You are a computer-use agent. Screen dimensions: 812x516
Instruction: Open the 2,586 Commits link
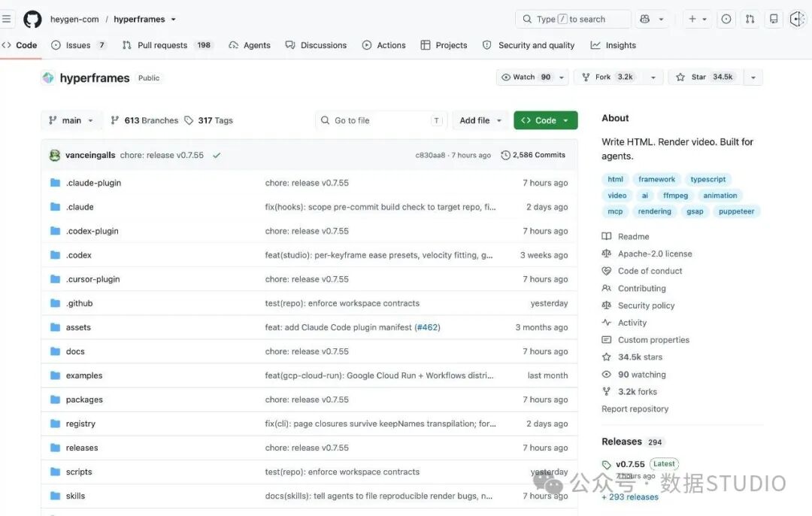pyautogui.click(x=533, y=155)
